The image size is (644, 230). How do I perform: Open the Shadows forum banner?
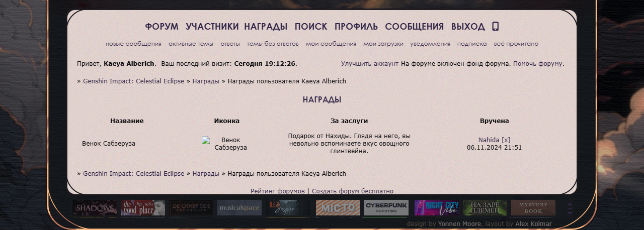tap(95, 208)
